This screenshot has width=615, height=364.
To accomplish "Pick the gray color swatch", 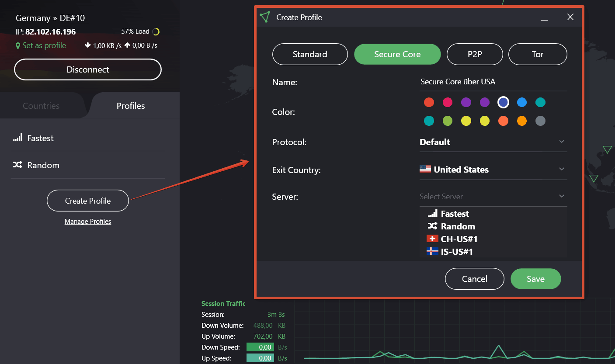I will (x=540, y=121).
